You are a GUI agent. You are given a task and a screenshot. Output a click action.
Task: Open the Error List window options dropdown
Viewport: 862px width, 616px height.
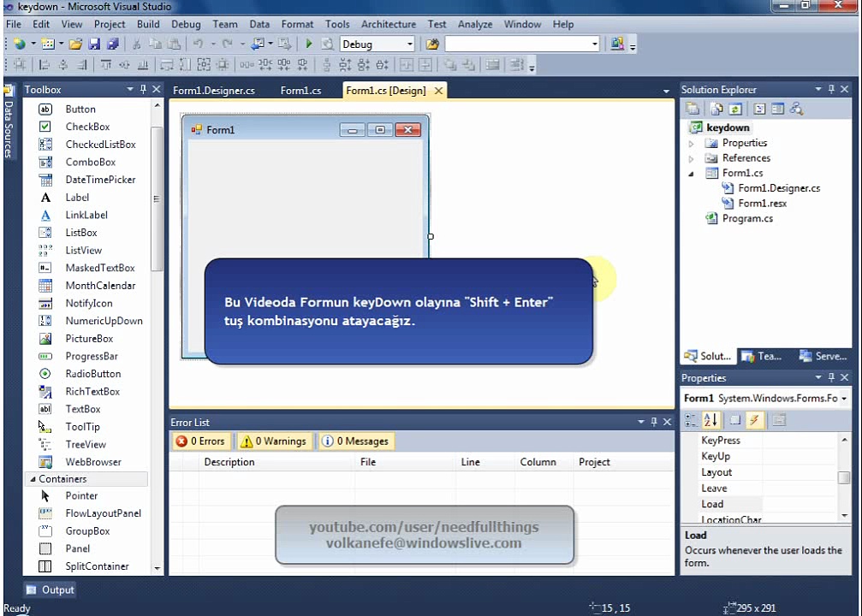(x=640, y=422)
